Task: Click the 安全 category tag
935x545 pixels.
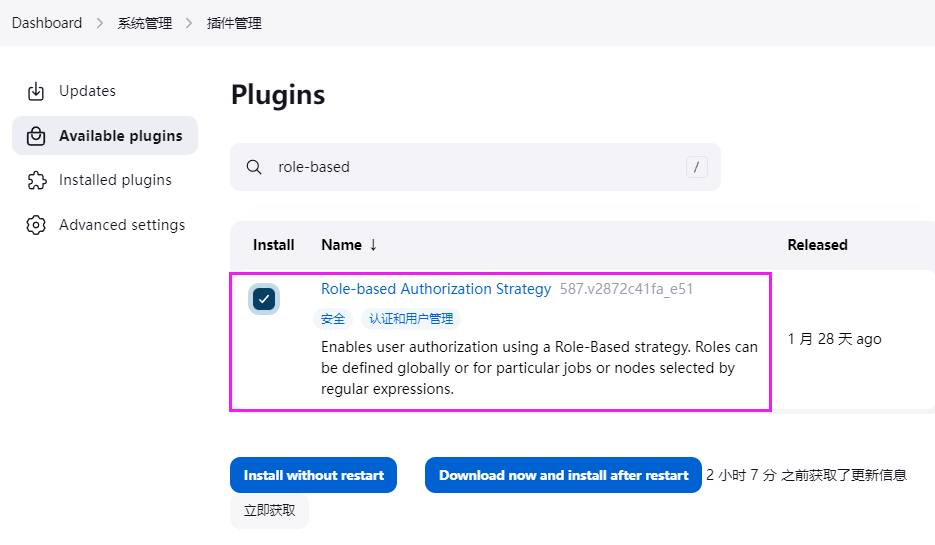Action: pyautogui.click(x=333, y=319)
